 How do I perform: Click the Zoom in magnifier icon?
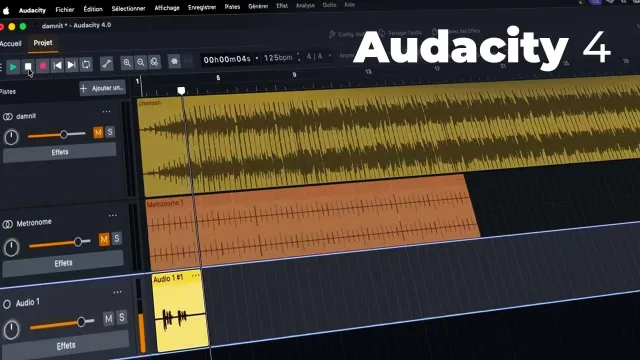(x=127, y=63)
